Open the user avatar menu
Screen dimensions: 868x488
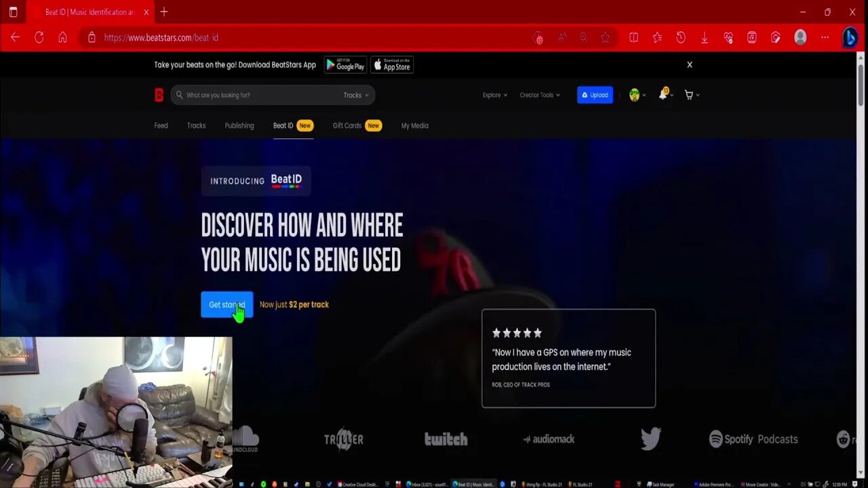point(634,95)
